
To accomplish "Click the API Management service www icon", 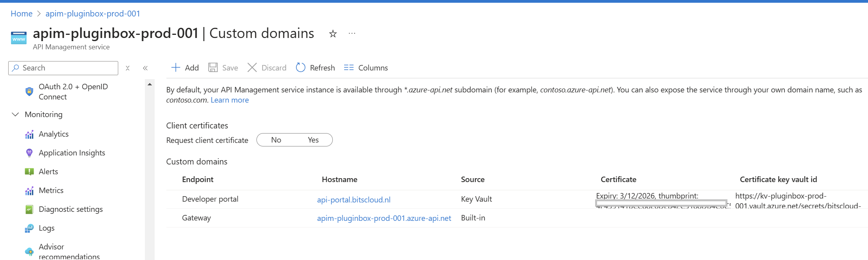I will click(x=19, y=38).
